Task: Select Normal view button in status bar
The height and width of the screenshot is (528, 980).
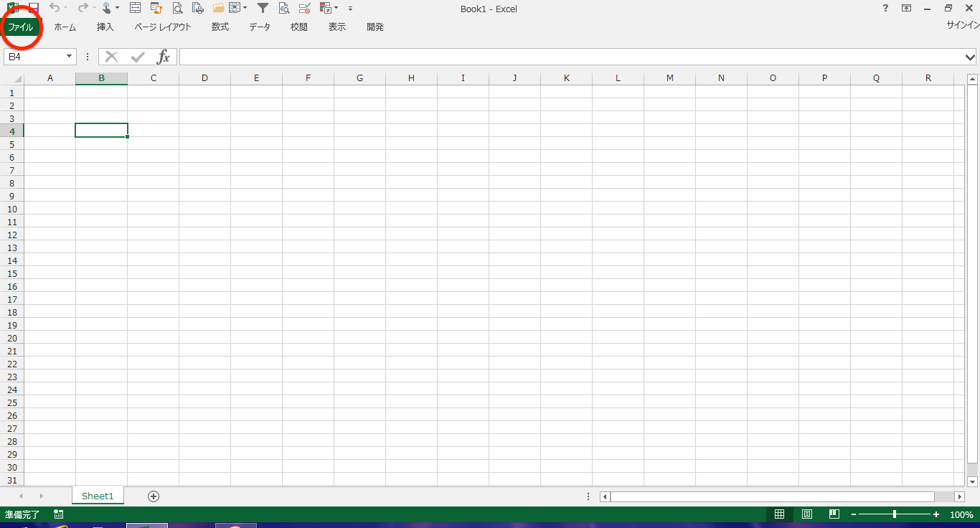Action: 779,514
